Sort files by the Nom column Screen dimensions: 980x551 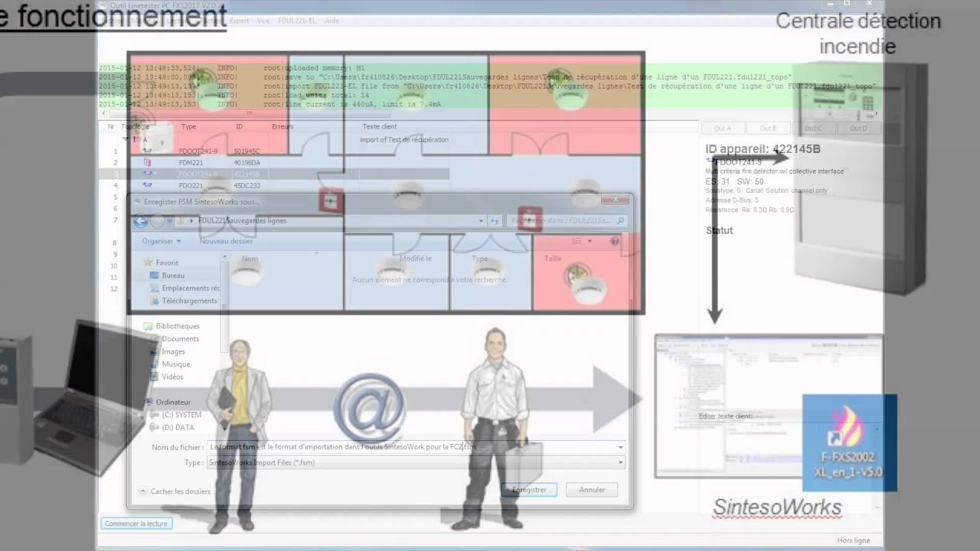coord(250,259)
